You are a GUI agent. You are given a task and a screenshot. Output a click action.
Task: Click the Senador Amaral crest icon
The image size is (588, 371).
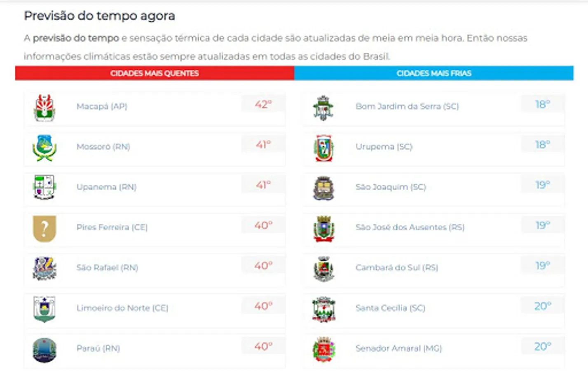pyautogui.click(x=323, y=349)
